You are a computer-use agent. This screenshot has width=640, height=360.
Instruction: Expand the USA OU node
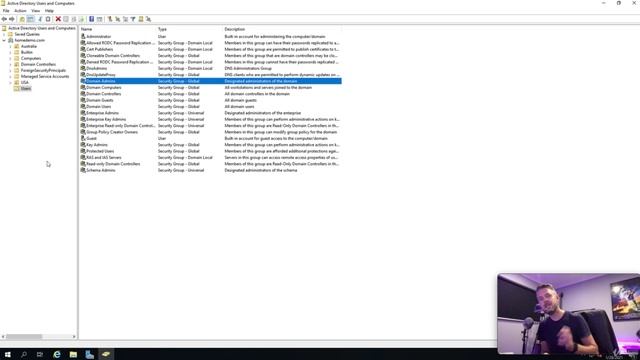click(x=10, y=82)
